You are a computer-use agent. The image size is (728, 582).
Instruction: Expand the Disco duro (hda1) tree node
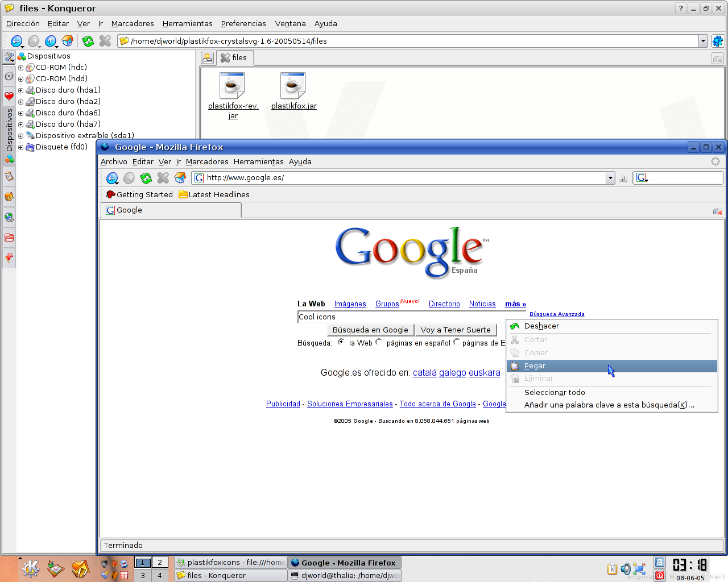[x=20, y=90]
